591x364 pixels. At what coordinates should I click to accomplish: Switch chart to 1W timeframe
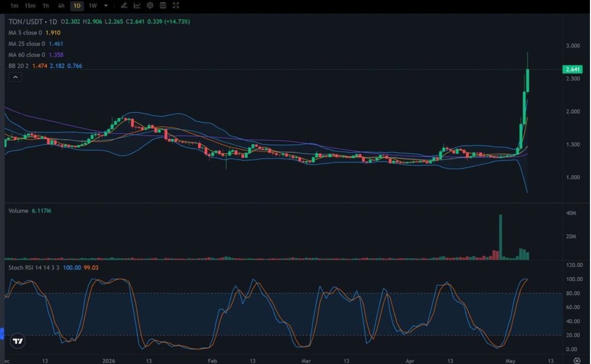(x=93, y=6)
